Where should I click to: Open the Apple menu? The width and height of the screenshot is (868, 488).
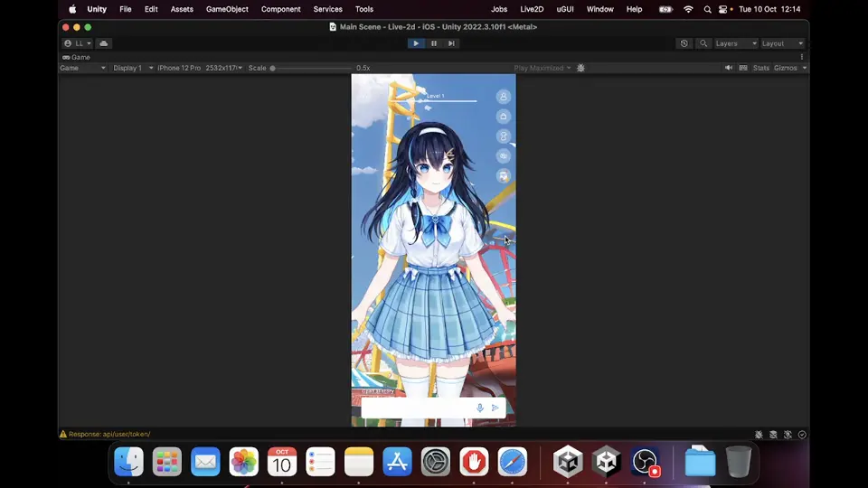click(x=72, y=9)
